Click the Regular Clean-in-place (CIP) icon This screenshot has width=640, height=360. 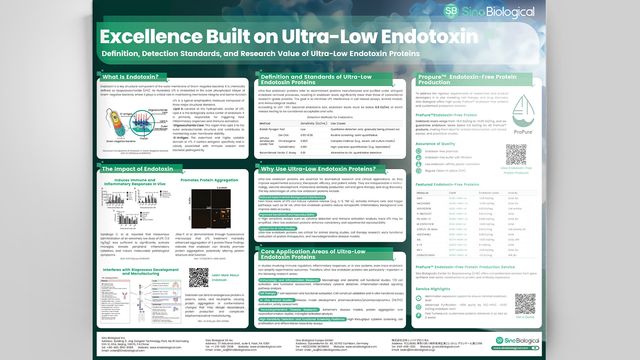(418, 171)
